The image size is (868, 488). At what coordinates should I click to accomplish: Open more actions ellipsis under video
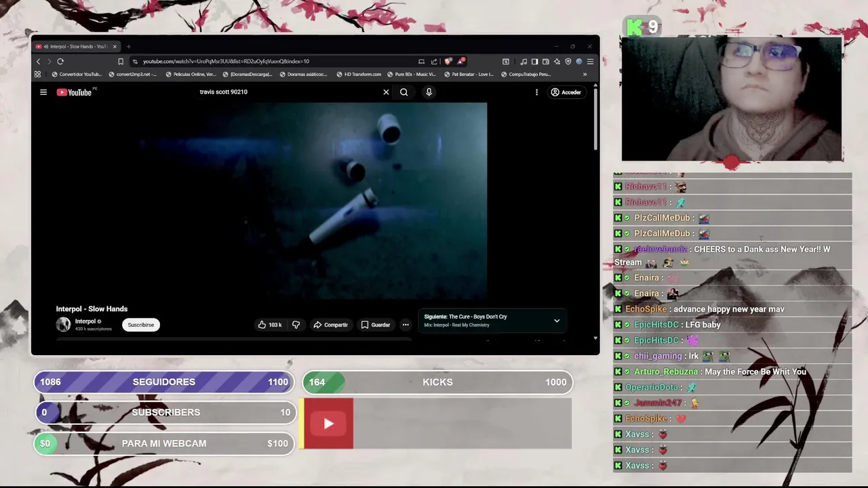pos(406,325)
